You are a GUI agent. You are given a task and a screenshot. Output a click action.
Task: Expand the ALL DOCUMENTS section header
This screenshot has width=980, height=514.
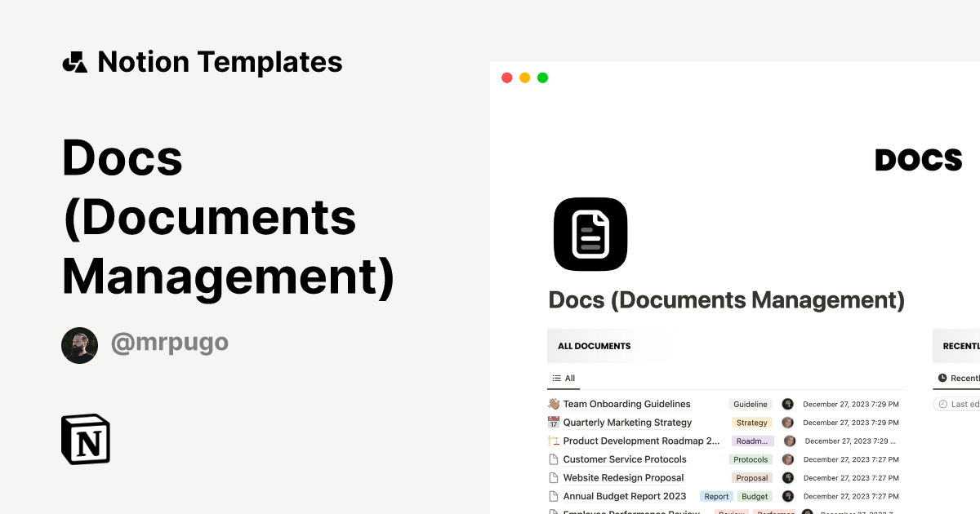click(x=594, y=346)
